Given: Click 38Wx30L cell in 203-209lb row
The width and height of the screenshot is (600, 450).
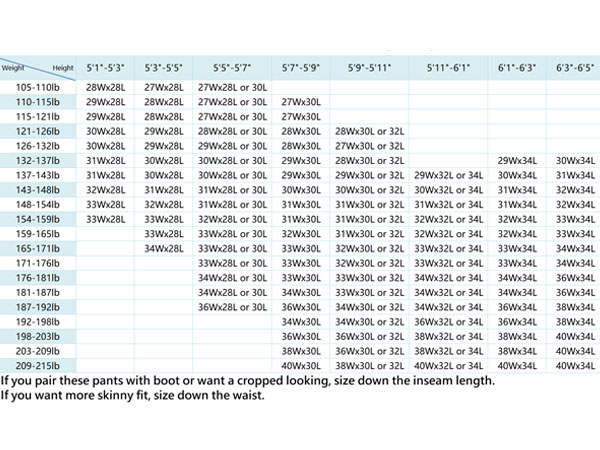Looking at the screenshot, I should point(301,351).
